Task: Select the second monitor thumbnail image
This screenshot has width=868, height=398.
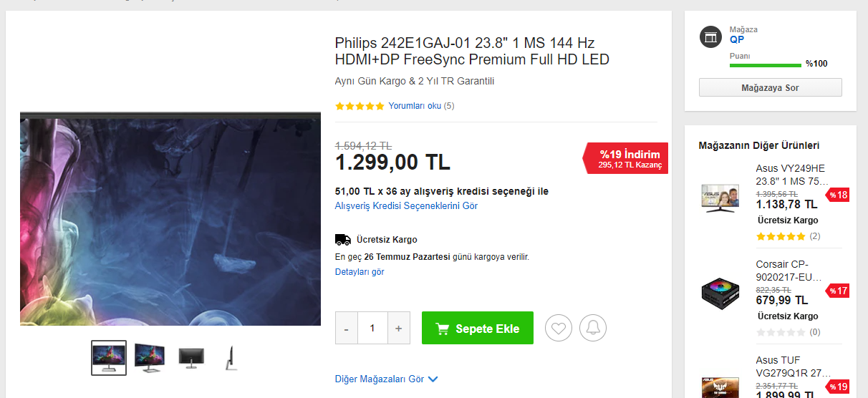Action: tap(150, 357)
